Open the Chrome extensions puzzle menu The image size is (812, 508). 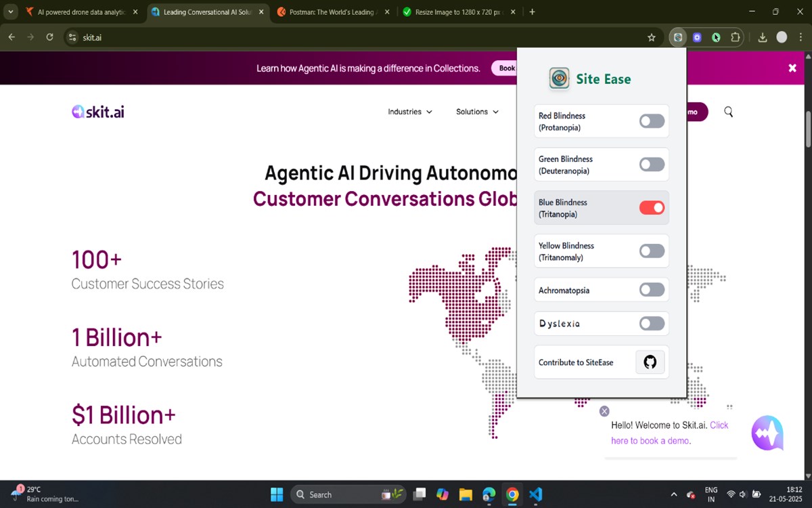coord(735,37)
